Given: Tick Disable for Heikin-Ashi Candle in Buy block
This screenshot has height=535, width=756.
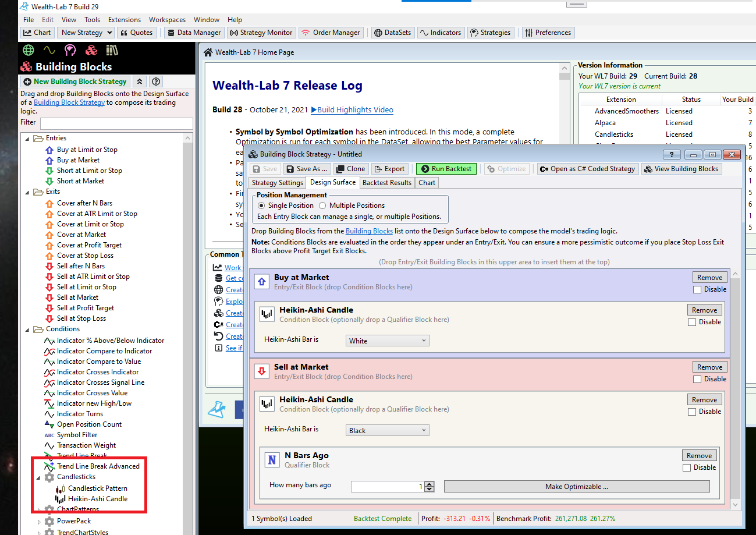Looking at the screenshot, I should click(x=692, y=322).
